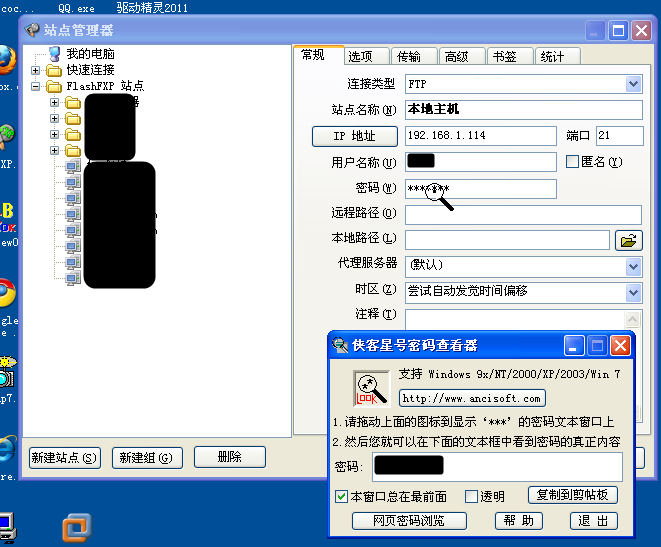Select the first site computer icon under folders

click(73, 166)
